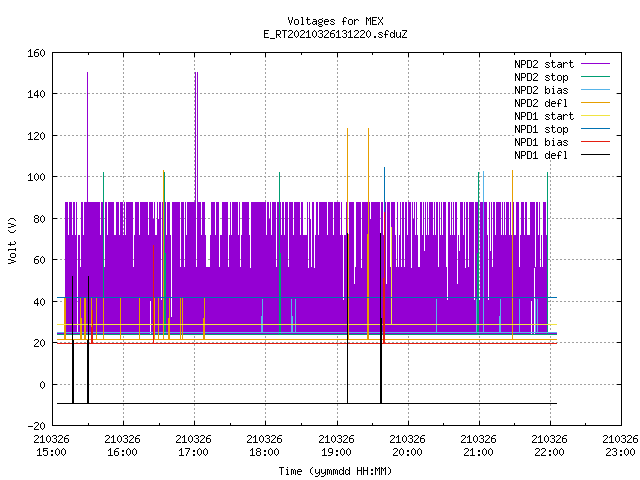Click the 'Time (yymmdd HH:MM)' x-axis label
The height and width of the screenshot is (480, 640).
335,471
